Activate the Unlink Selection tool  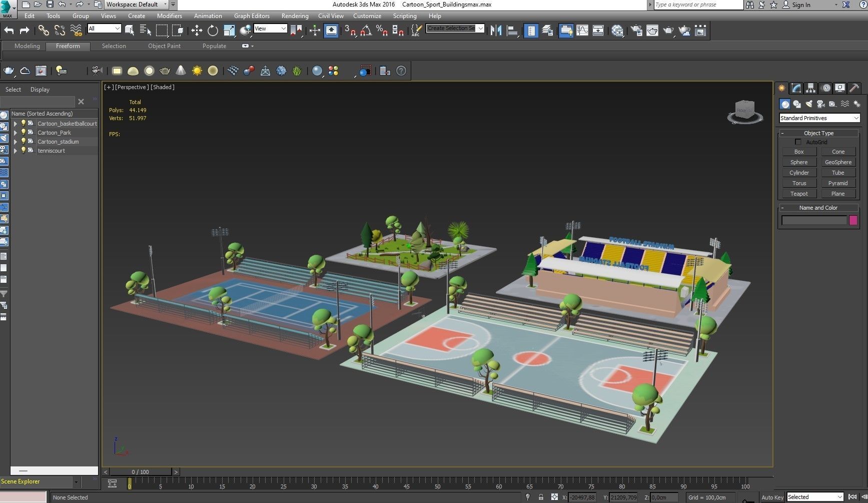point(60,31)
